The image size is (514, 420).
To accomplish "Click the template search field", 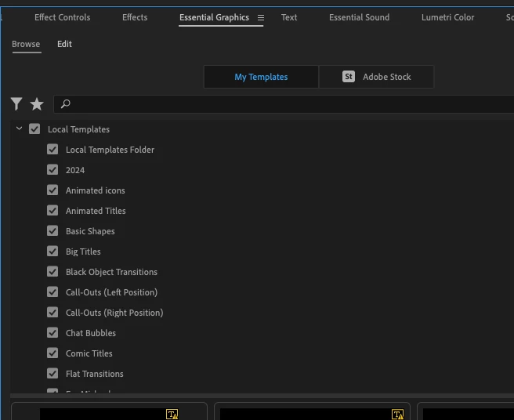I will point(284,104).
